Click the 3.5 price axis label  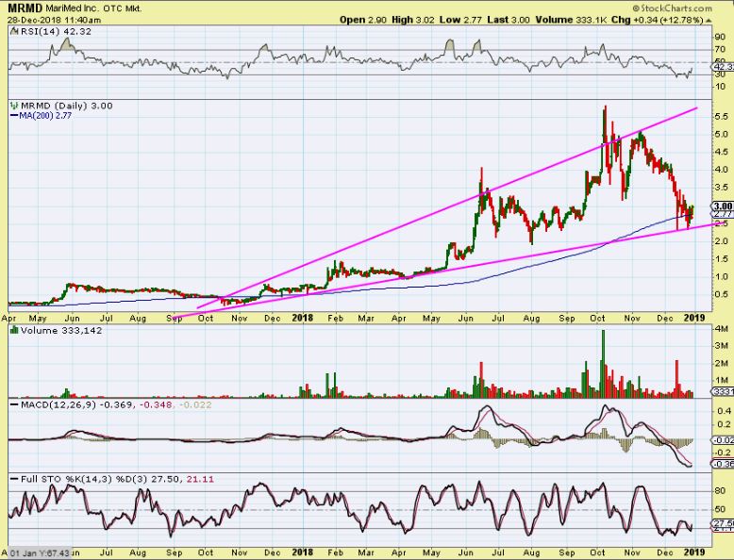point(722,188)
